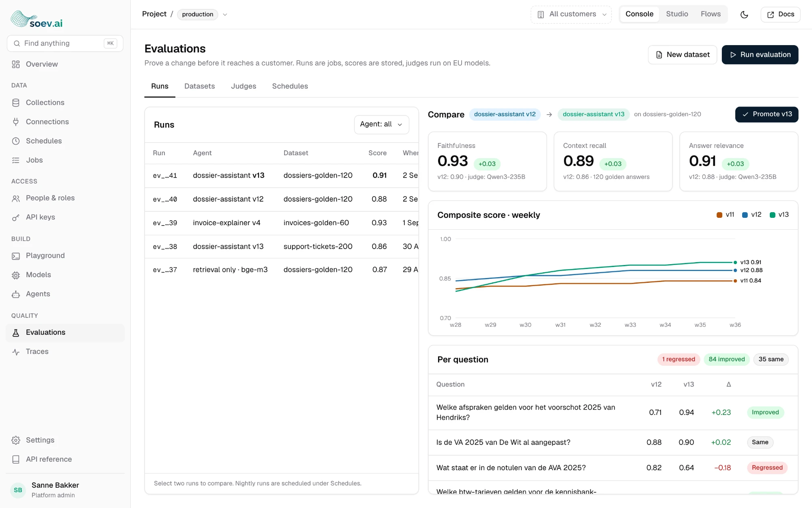Click the soev.ai logo

coord(37,19)
